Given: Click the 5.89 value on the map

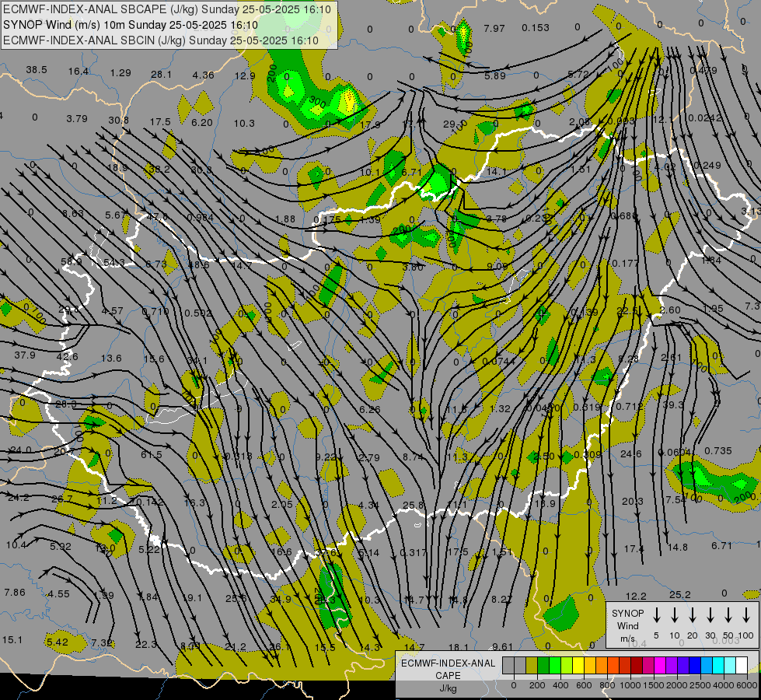Looking at the screenshot, I should (x=494, y=75).
